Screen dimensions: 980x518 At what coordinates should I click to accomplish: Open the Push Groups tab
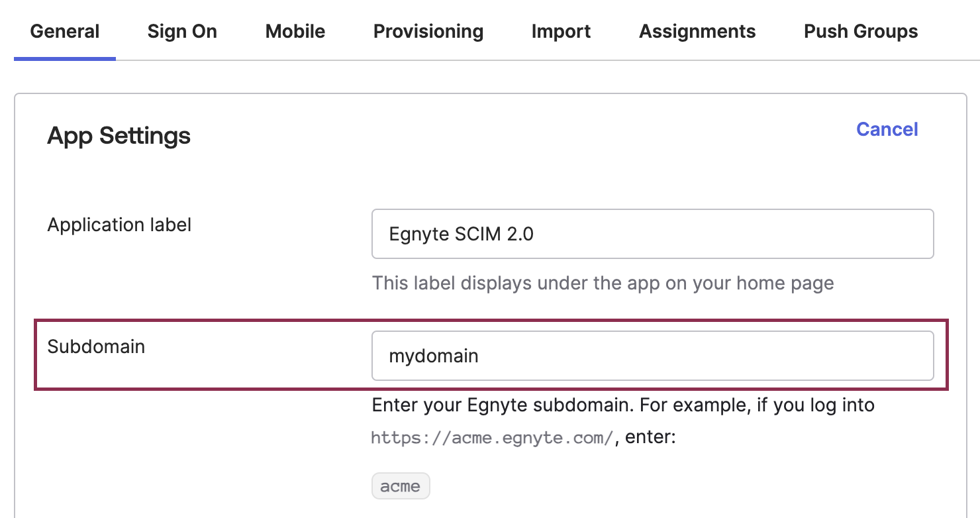coord(860,31)
